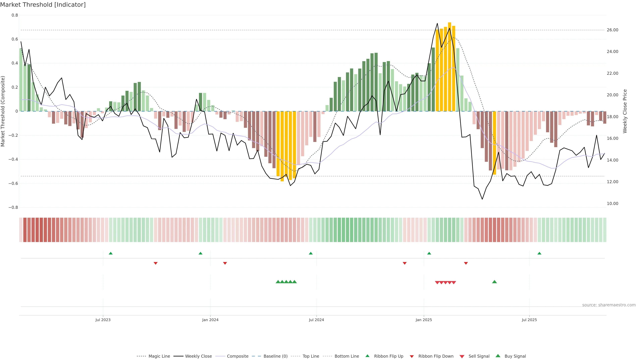Toggle Weekly Close in the legend

(x=198, y=356)
